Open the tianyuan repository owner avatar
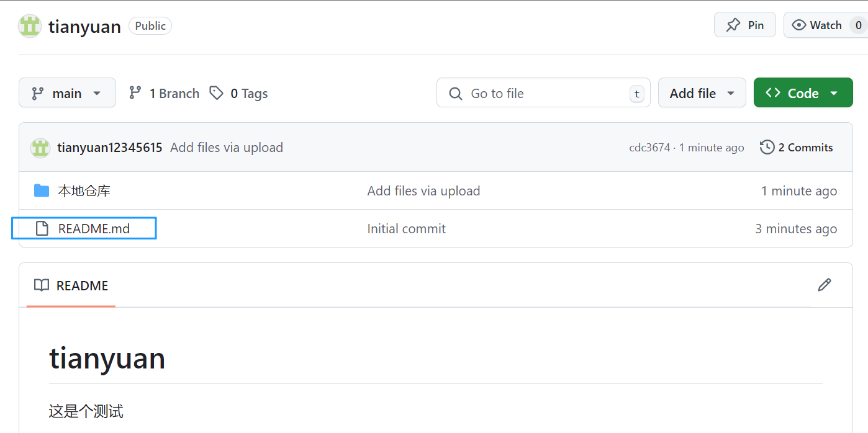Viewport: 868px width, 433px height. [30, 26]
